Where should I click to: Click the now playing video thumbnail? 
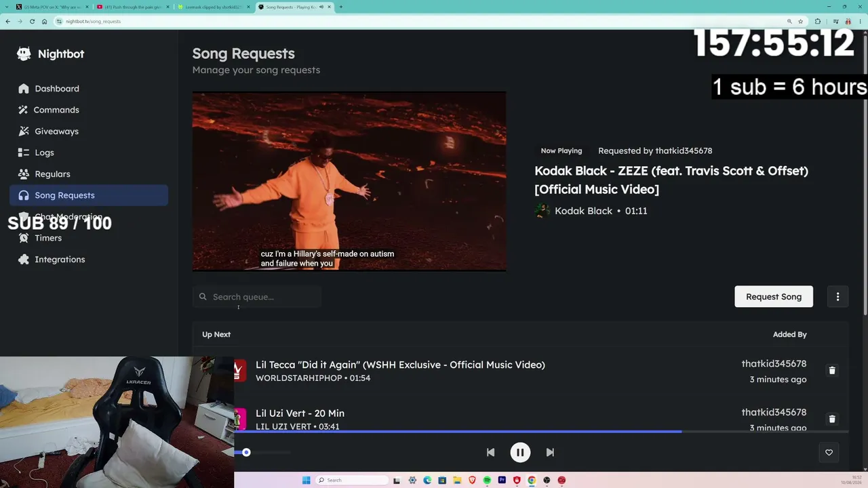pyautogui.click(x=349, y=181)
